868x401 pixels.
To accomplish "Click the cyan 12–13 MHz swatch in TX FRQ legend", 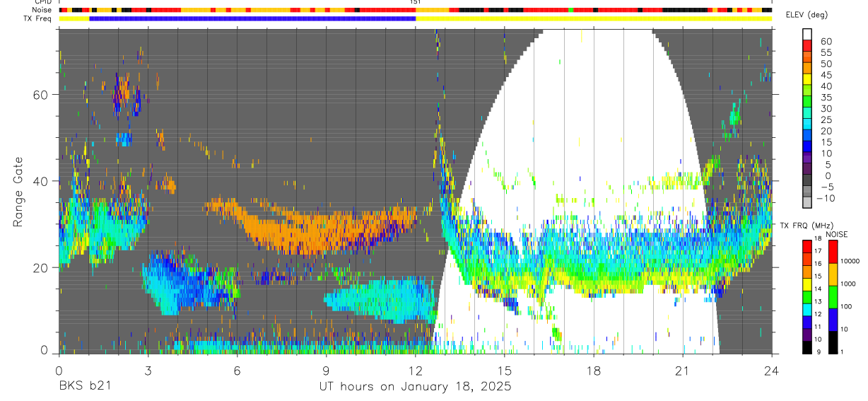I will point(808,310).
